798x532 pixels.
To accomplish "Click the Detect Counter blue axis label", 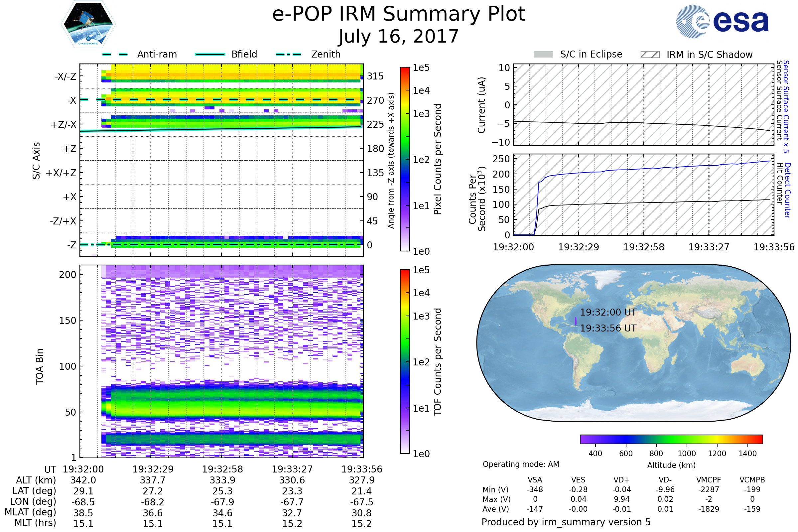I will click(787, 191).
